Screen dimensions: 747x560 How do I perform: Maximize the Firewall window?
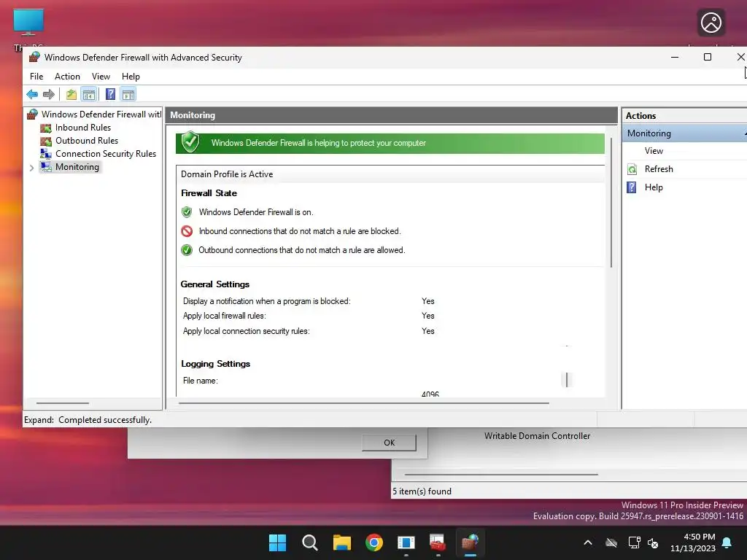coord(708,57)
